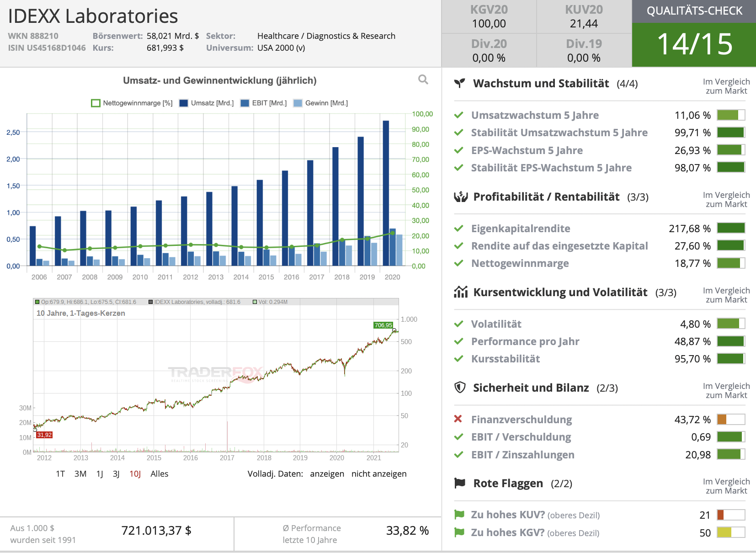Click the Div.19 value box
The width and height of the screenshot is (756, 553).
[584, 51]
